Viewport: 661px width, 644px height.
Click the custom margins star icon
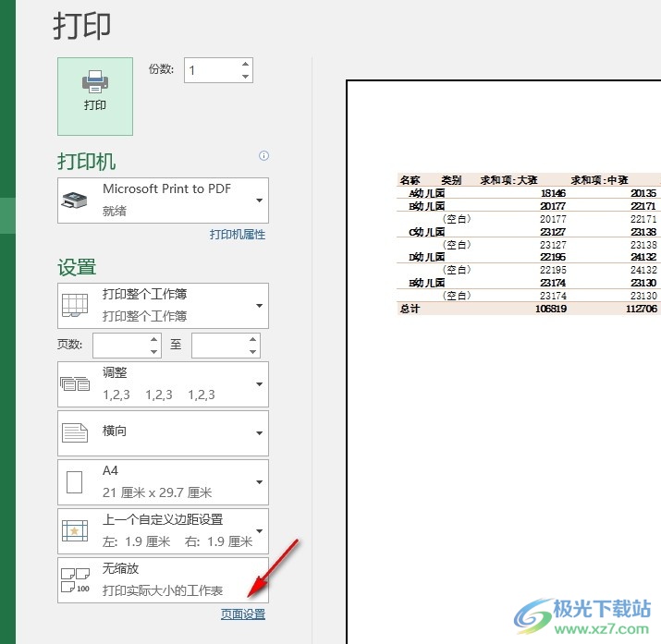point(75,530)
